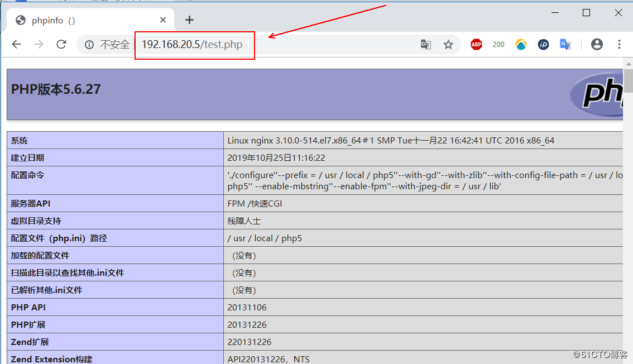Click the PHP版本5.6.27 heading
633x364 pixels.
(56, 89)
